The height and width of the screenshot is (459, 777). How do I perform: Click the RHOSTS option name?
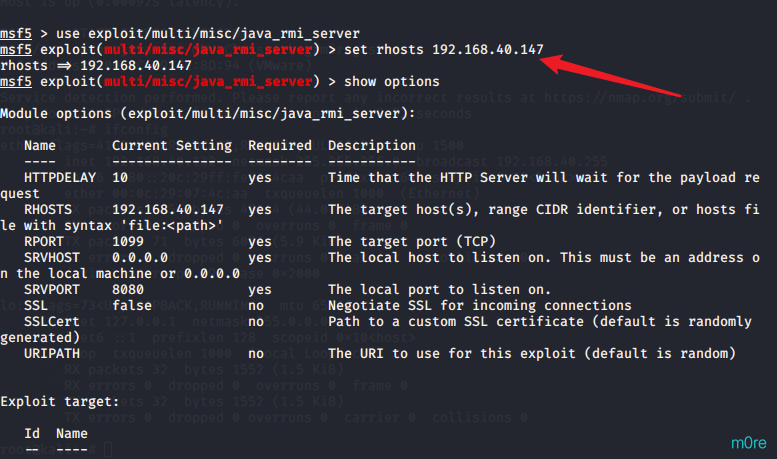(x=48, y=210)
